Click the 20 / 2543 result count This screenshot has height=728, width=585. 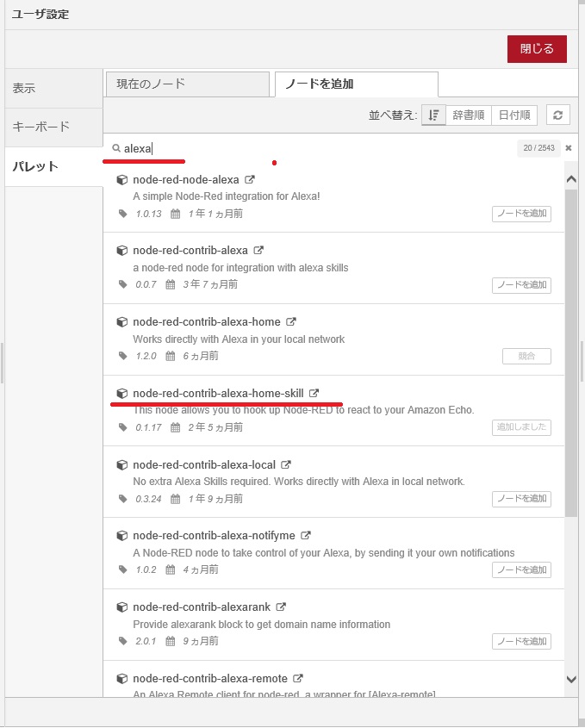(538, 148)
